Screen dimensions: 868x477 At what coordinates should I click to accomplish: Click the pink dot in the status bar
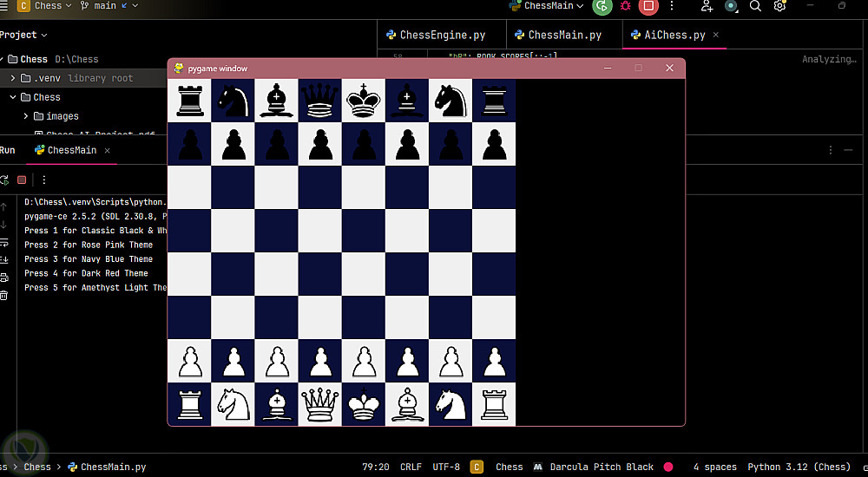pos(668,467)
